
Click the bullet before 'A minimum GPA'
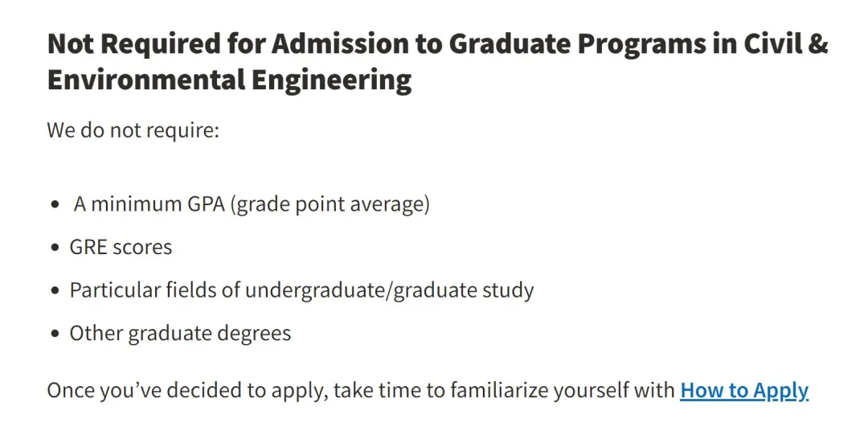click(x=55, y=205)
